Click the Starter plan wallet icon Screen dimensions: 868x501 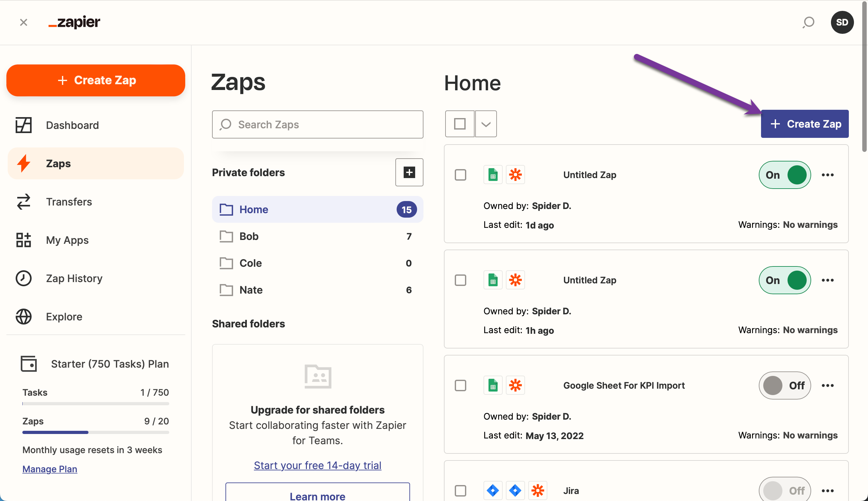(28, 364)
